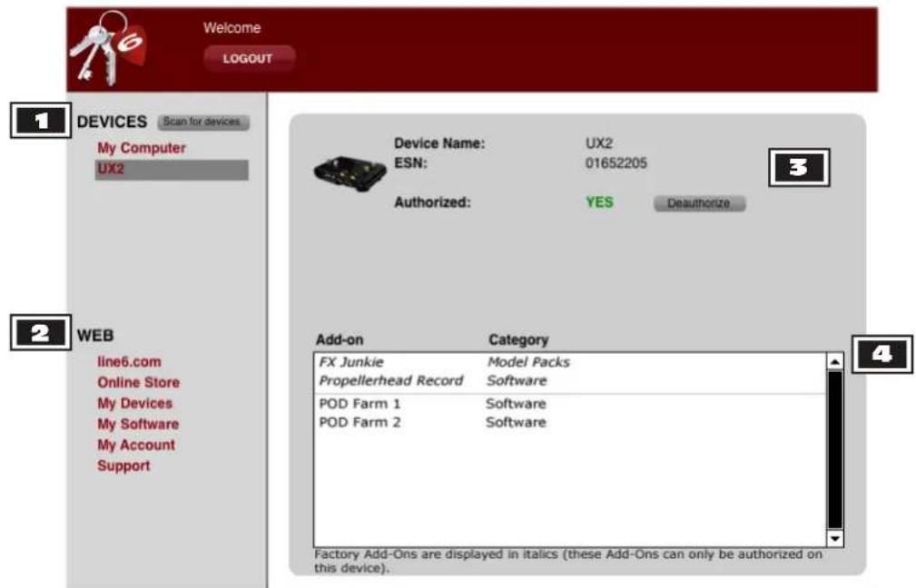
Task: Select the FX Junkie add-on row
Action: pyautogui.click(x=570, y=362)
